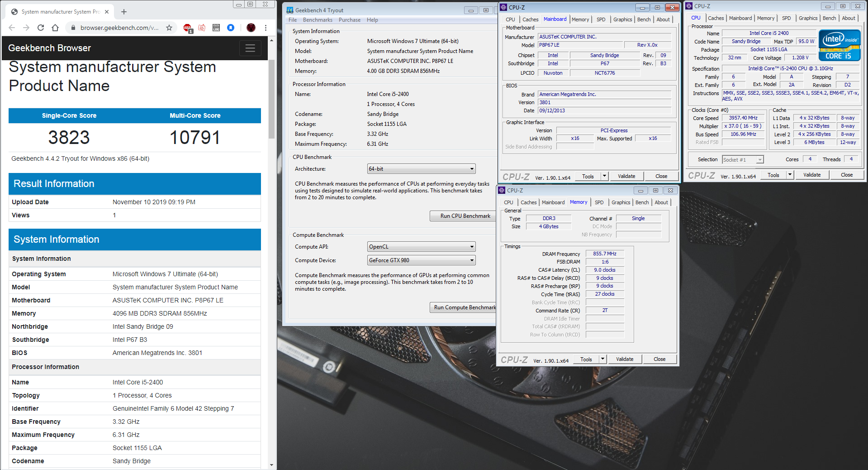
Task: Click the Single-Core Score value 3823
Action: pyautogui.click(x=69, y=137)
